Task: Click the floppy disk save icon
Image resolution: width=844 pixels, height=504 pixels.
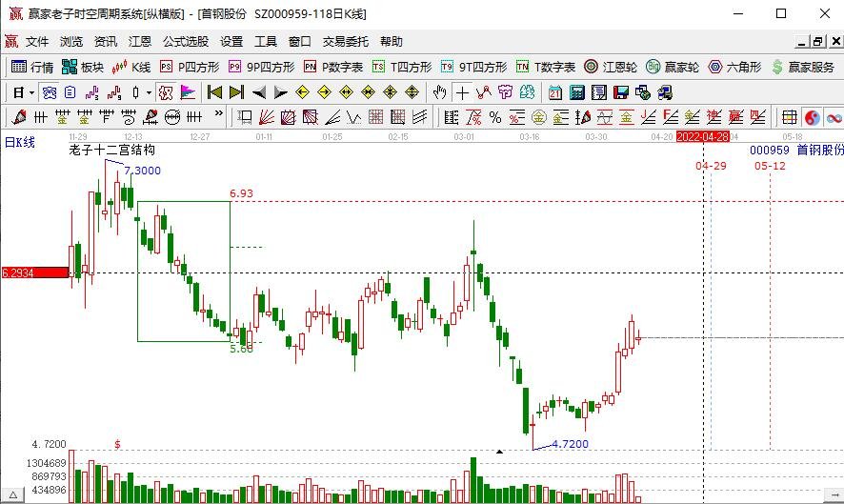Action: pos(621,93)
